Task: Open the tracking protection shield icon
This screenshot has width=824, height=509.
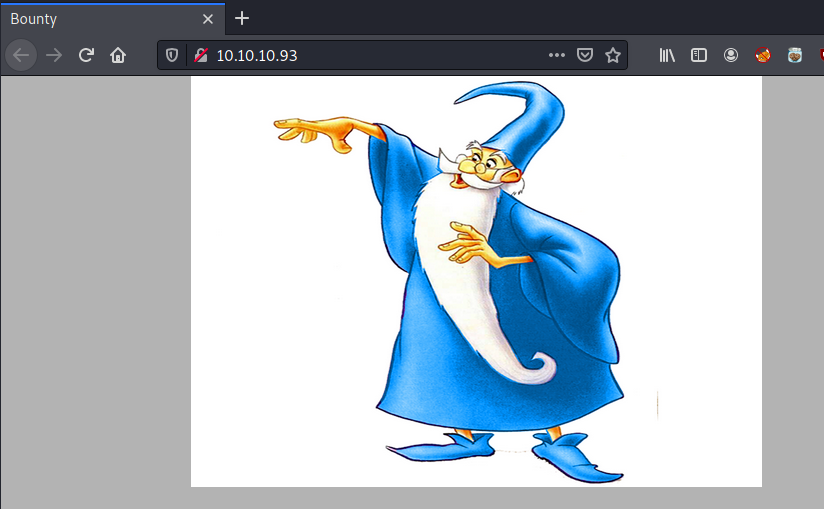Action: pos(172,55)
